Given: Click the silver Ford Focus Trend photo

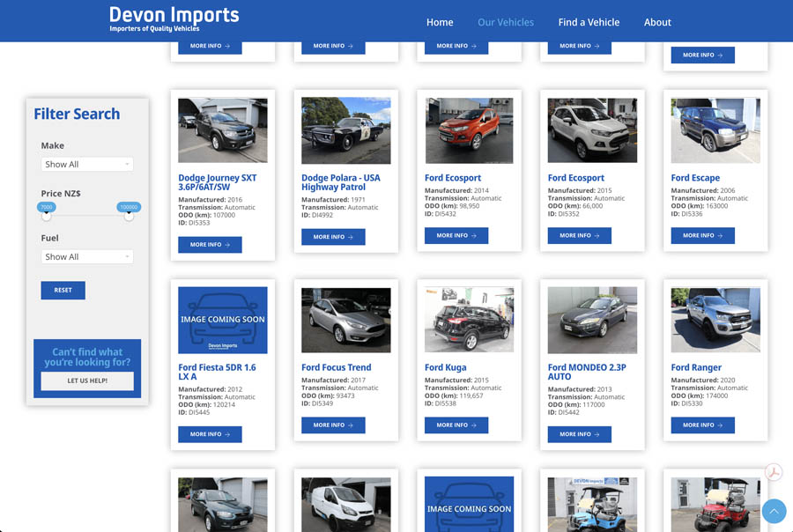Looking at the screenshot, I should coord(346,320).
